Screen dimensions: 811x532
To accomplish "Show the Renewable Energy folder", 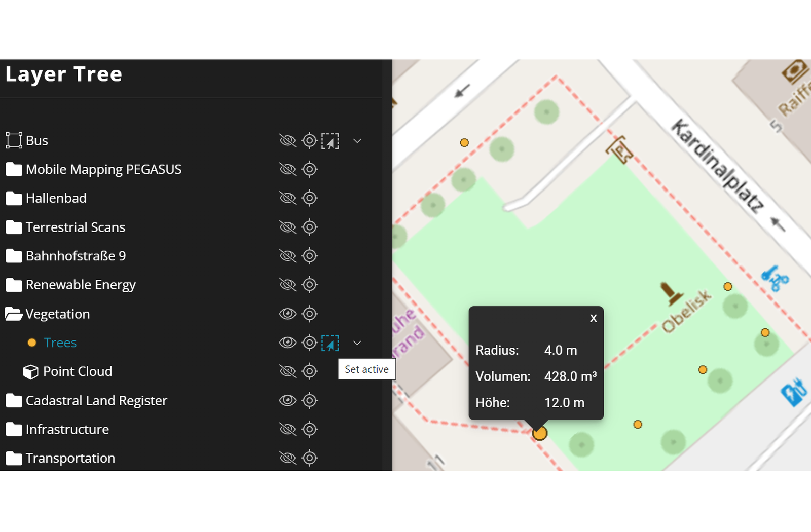I will click(287, 285).
